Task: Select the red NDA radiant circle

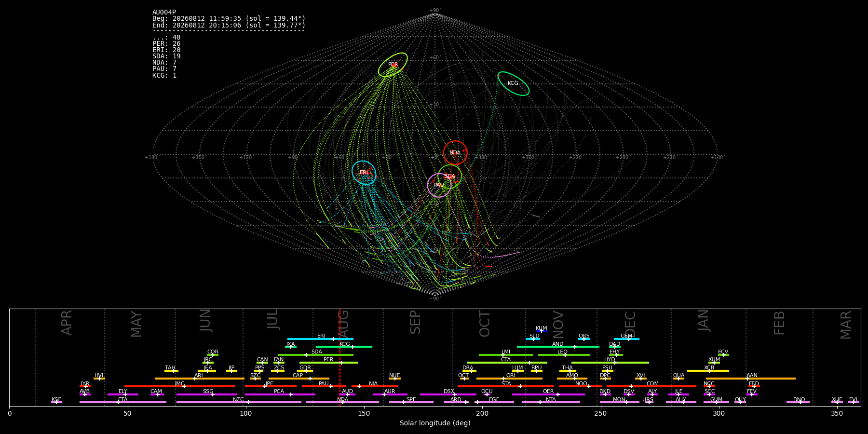Action: pos(455,153)
